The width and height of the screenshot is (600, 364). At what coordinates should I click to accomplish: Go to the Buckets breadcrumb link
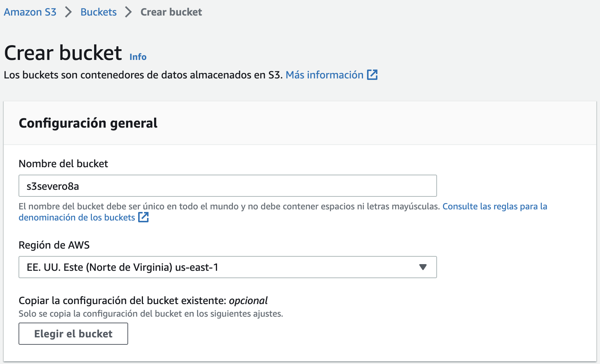(99, 12)
